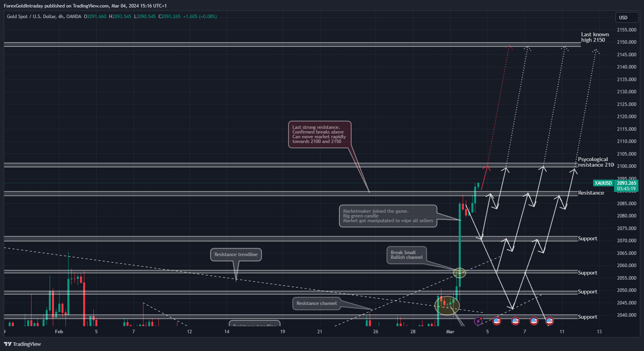Click the 19 date on time axis
This screenshot has height=351, width=644.
283,332
